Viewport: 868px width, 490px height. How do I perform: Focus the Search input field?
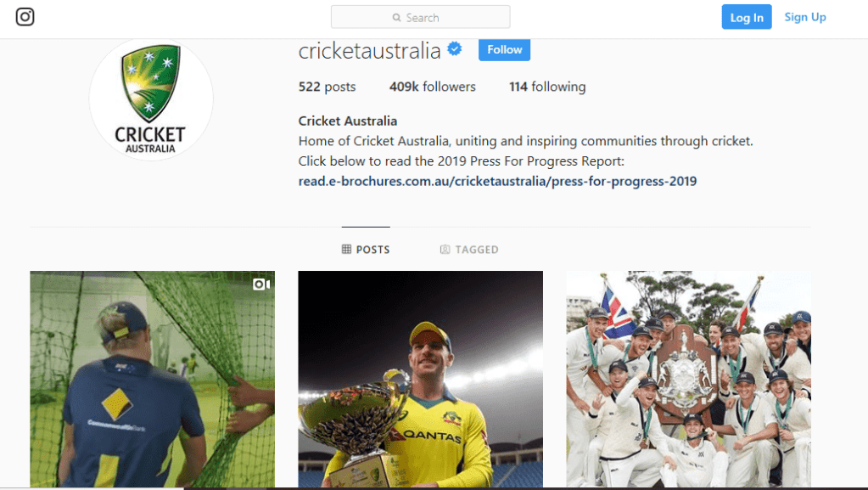421,17
